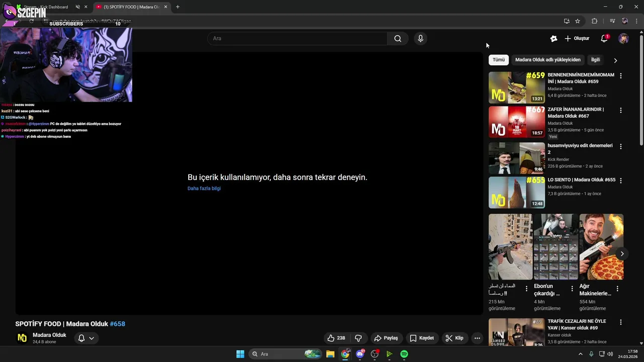Open the Windows Start menu

click(240, 354)
